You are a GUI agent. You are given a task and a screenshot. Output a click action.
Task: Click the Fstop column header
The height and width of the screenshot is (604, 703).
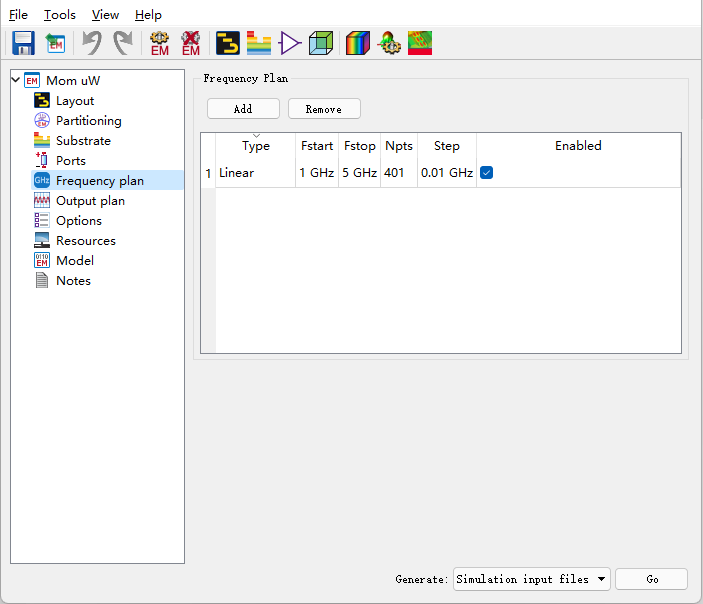pos(360,146)
